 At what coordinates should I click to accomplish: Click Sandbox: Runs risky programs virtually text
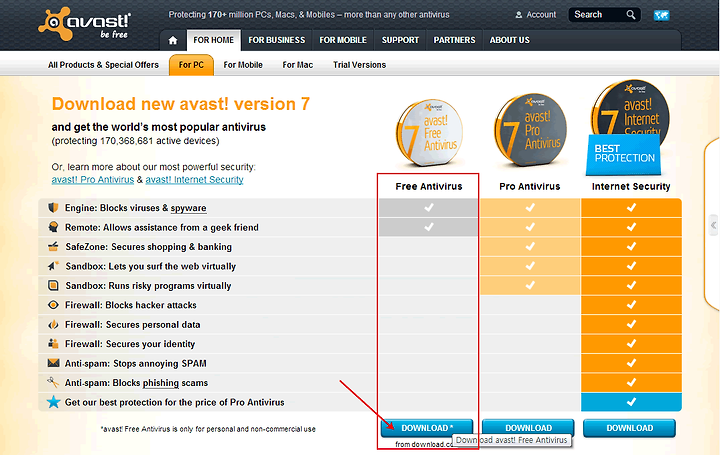pos(148,286)
